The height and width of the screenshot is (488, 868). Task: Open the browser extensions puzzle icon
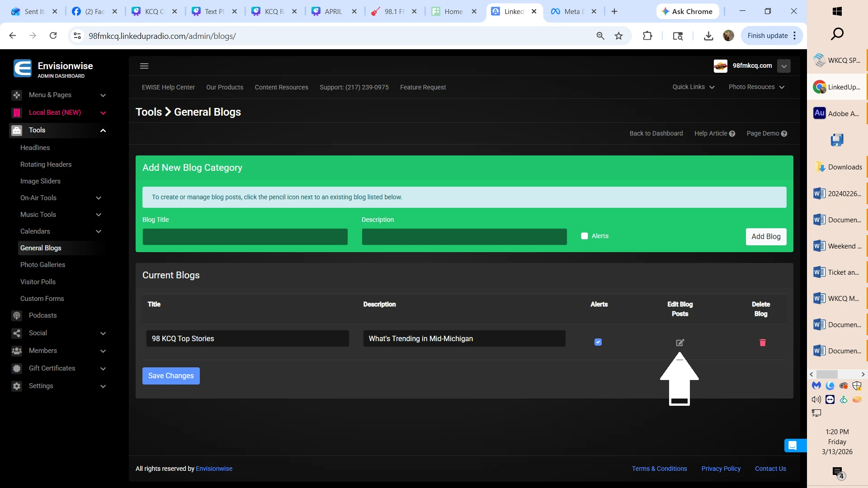pyautogui.click(x=647, y=36)
